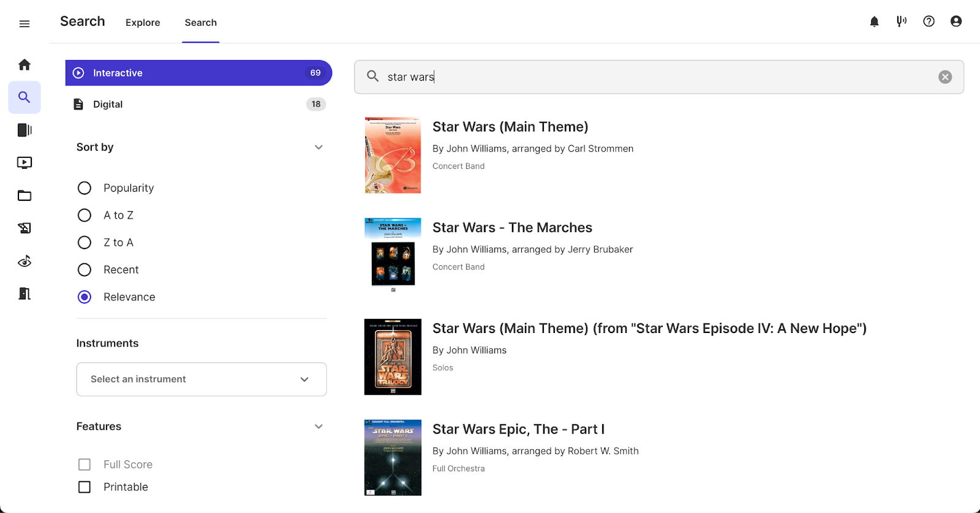
Task: Open Star Wars Episode IV A New Hope title
Action: pos(649,329)
